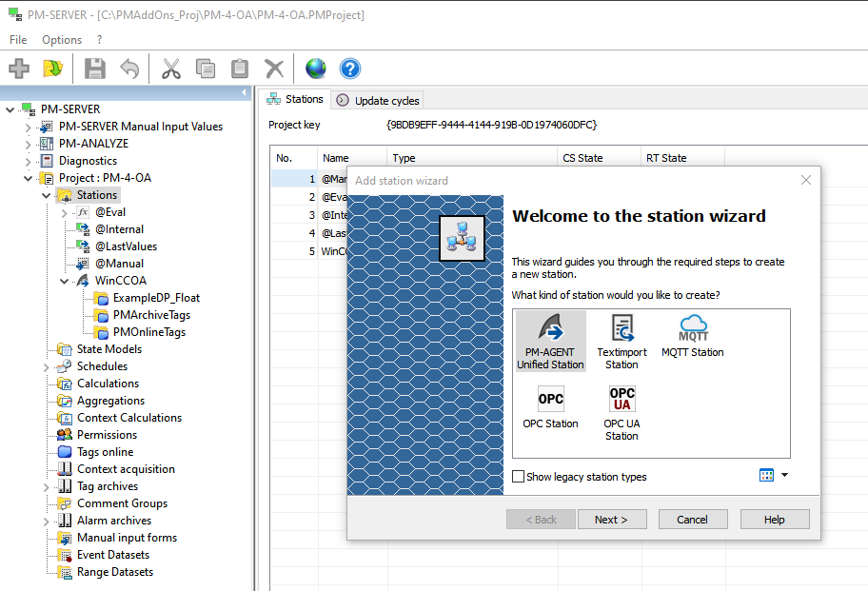This screenshot has height=591, width=868.
Task: Collapse the WinCCOA station node
Action: click(65, 281)
